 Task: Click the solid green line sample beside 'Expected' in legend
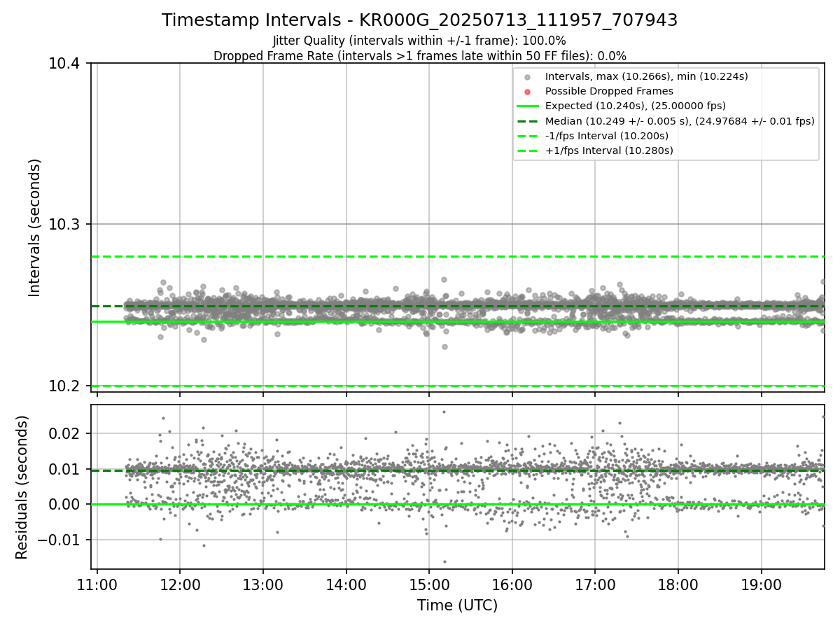(528, 106)
